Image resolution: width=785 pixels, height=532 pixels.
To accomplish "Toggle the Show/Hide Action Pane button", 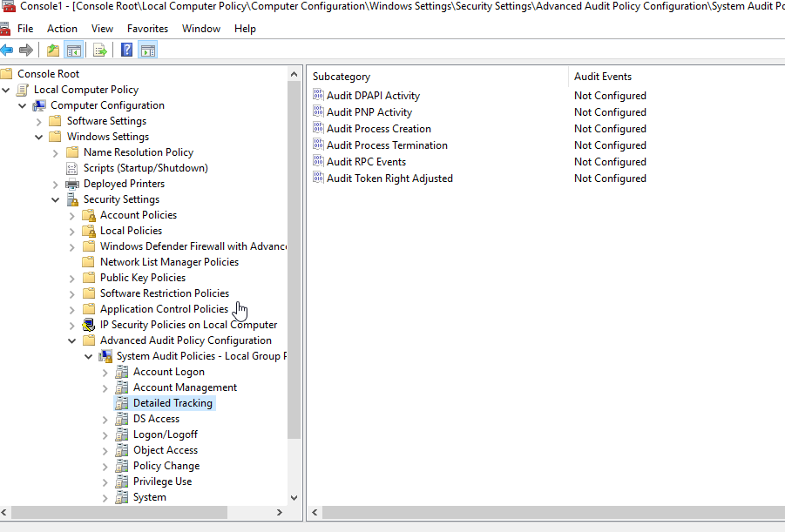I will [148, 50].
